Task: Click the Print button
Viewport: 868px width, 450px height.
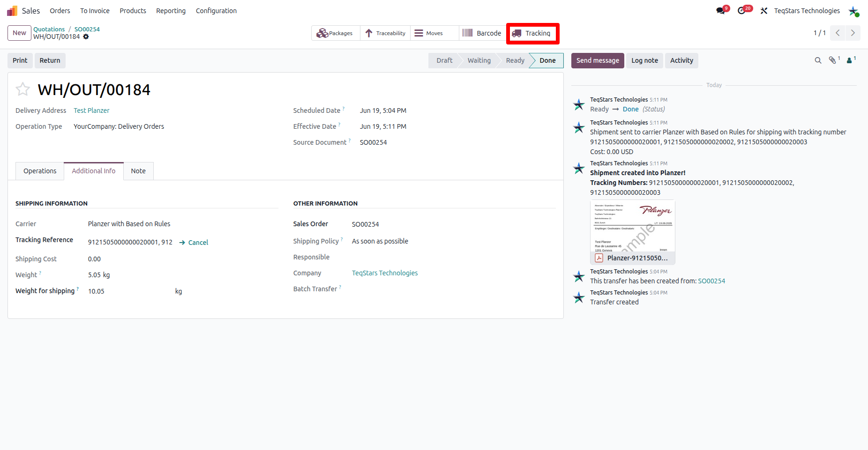Action: pos(20,60)
